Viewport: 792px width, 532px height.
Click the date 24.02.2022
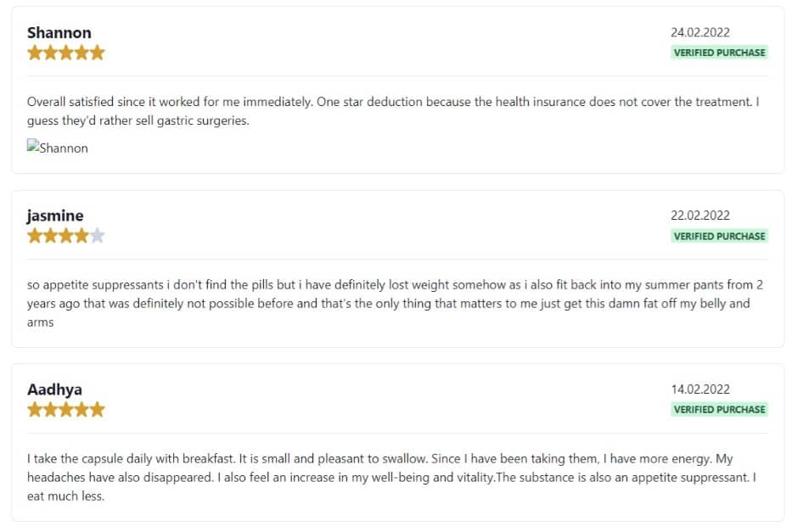coord(700,32)
